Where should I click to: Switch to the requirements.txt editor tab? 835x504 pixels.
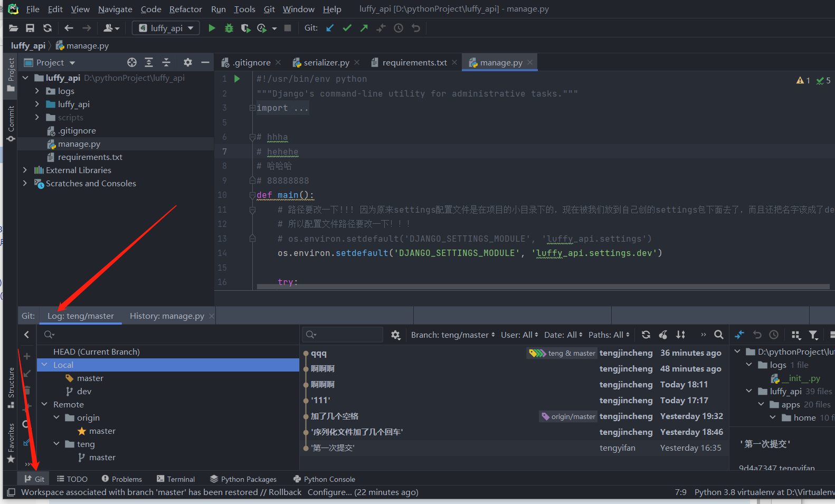[x=414, y=62]
